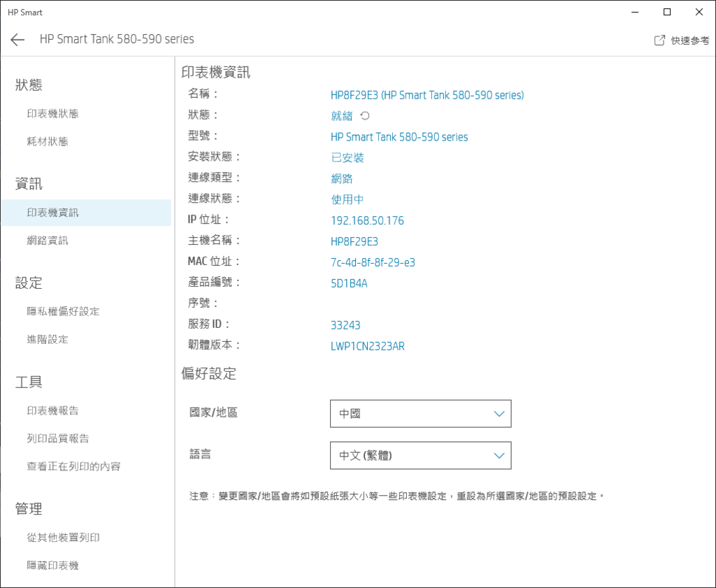Click the 印表機資訊 page heading
This screenshot has height=588, width=716.
[x=215, y=72]
